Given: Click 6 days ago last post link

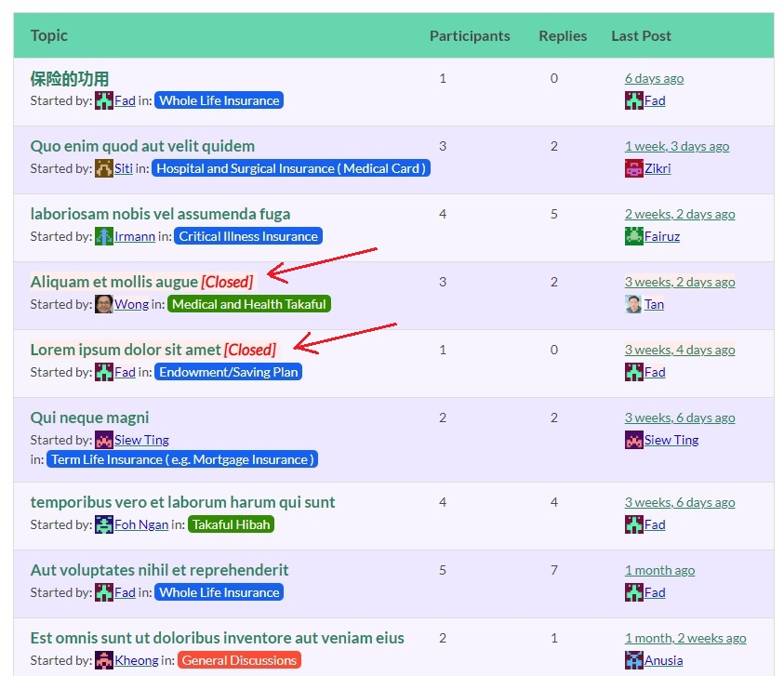Looking at the screenshot, I should (x=654, y=78).
